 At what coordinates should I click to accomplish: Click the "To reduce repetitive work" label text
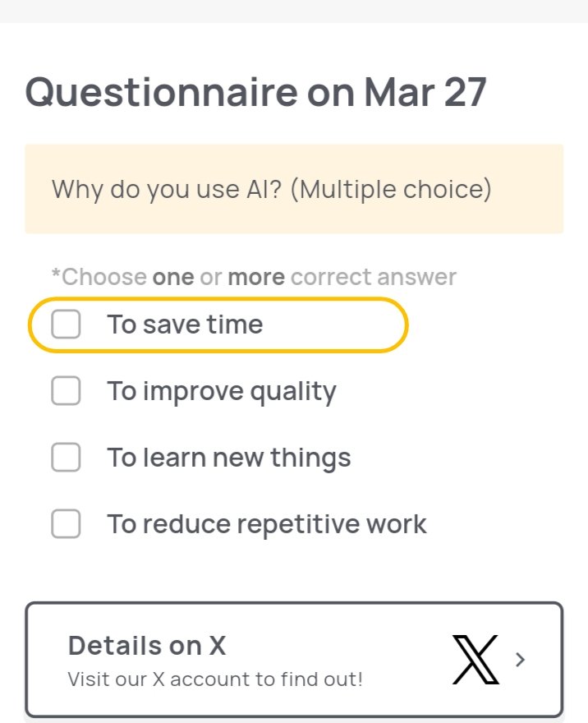click(x=266, y=524)
